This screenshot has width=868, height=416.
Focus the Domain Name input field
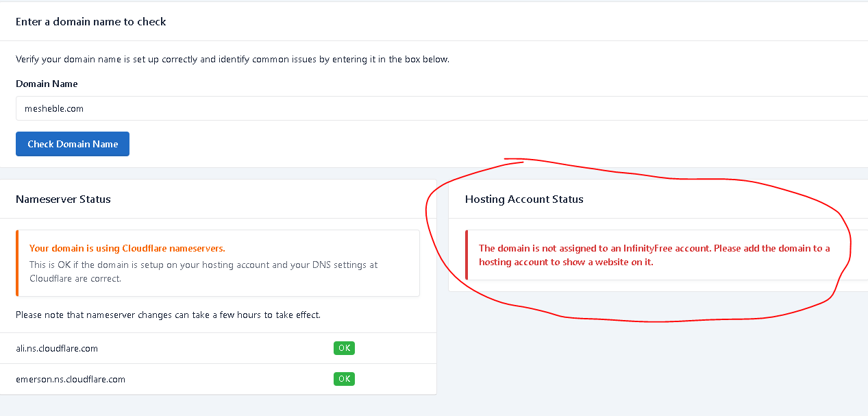438,108
